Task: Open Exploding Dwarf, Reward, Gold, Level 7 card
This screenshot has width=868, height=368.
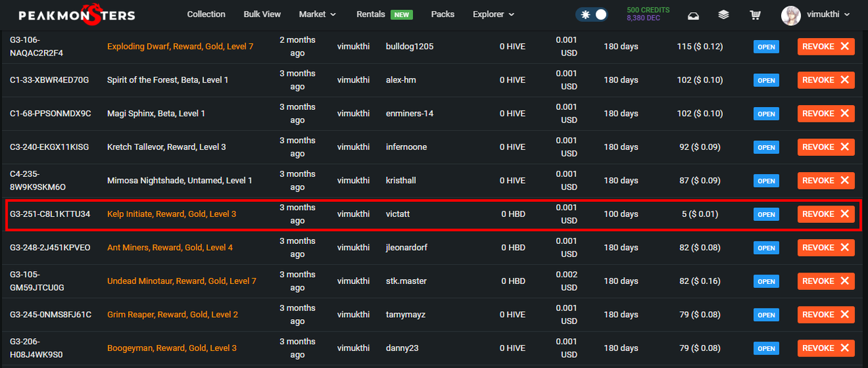Action: (180, 47)
